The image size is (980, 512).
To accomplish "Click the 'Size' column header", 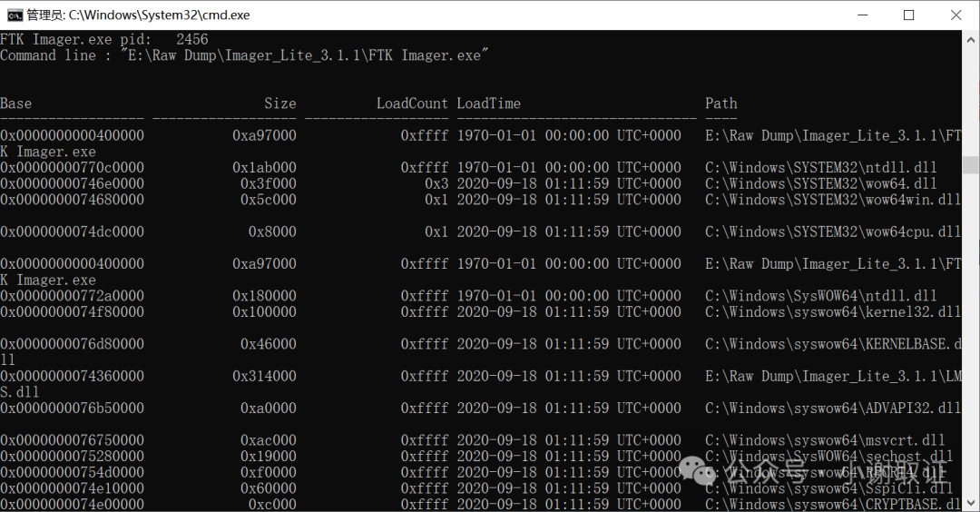I will coord(280,103).
